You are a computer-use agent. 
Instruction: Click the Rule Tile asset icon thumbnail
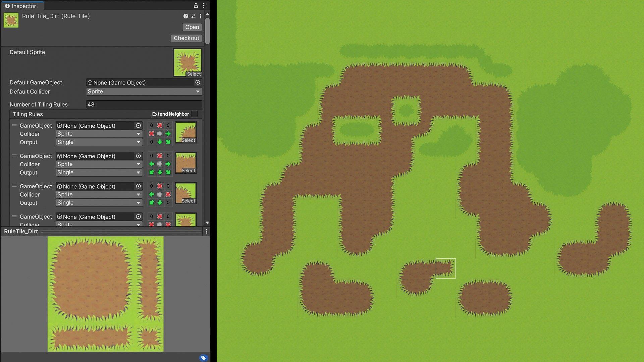pyautogui.click(x=11, y=20)
